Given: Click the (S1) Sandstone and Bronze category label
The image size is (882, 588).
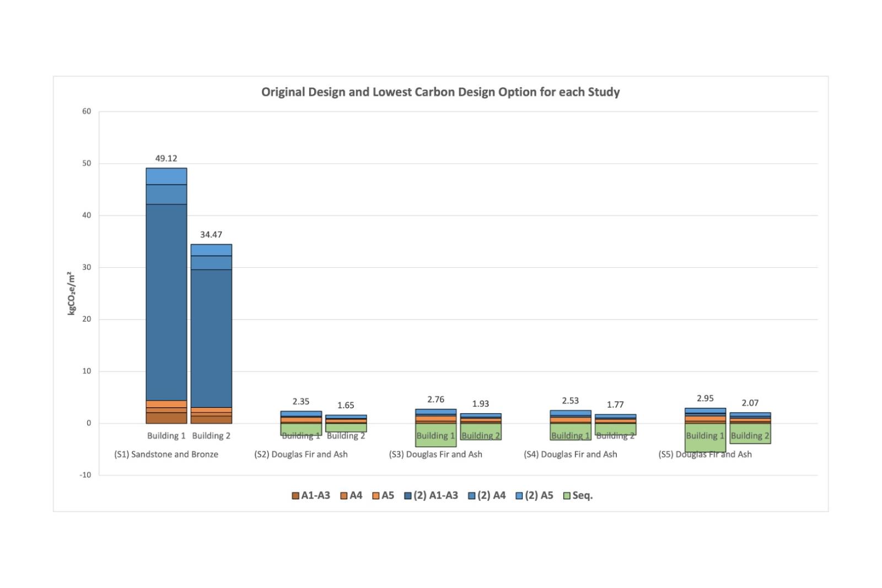Looking at the screenshot, I should click(166, 455).
